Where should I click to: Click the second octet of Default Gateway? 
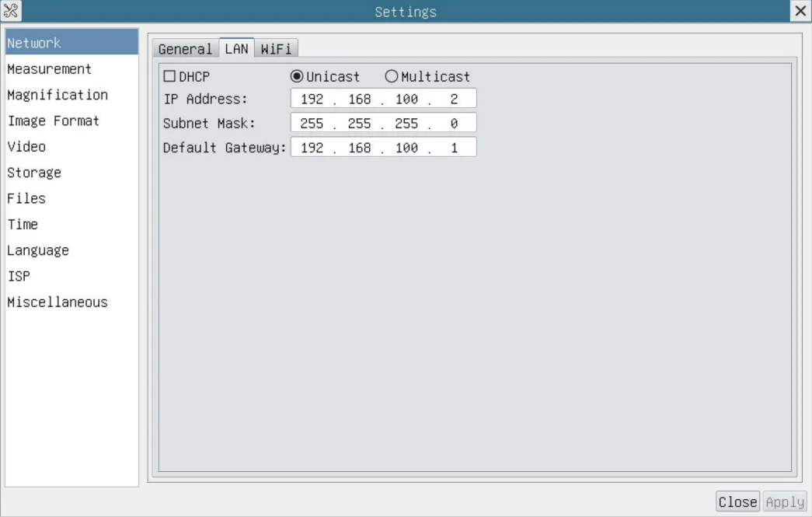(x=360, y=148)
